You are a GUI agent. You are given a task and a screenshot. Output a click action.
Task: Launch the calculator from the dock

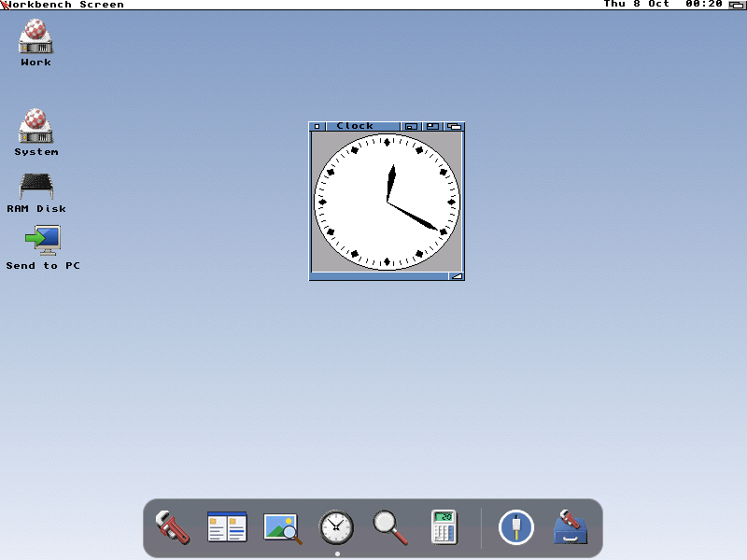[444, 527]
